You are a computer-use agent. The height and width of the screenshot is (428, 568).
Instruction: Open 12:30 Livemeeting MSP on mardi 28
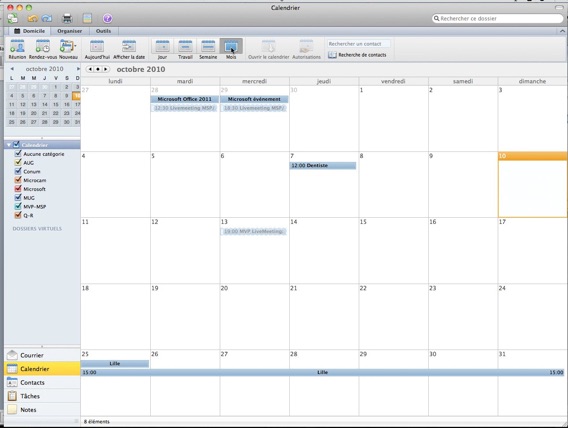point(184,108)
